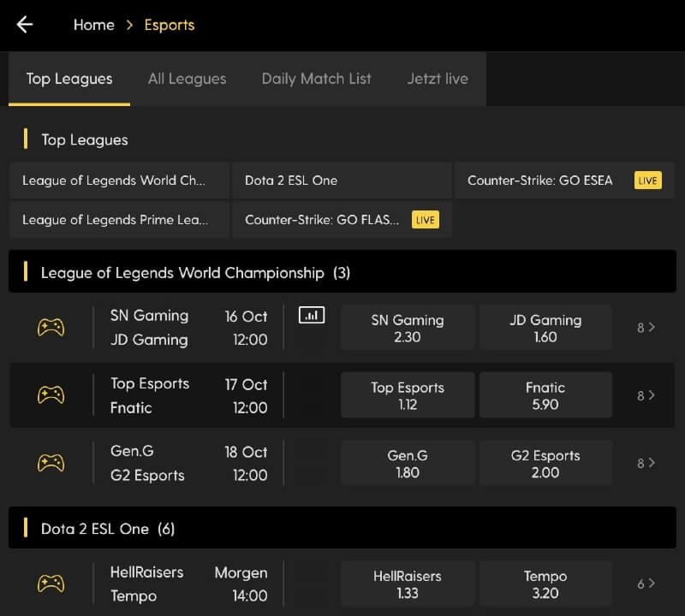
Task: Expand 8 more markets for SN Gaming match
Action: pos(646,328)
